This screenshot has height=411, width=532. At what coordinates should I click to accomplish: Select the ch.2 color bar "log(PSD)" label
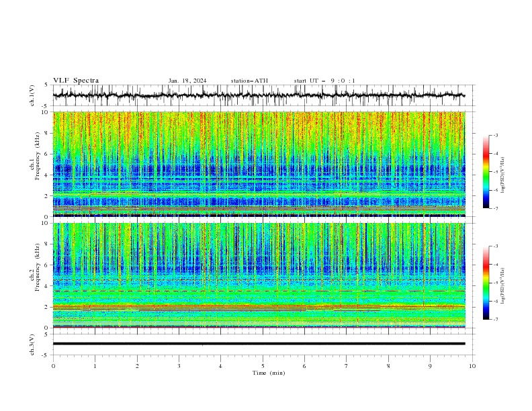502,286
